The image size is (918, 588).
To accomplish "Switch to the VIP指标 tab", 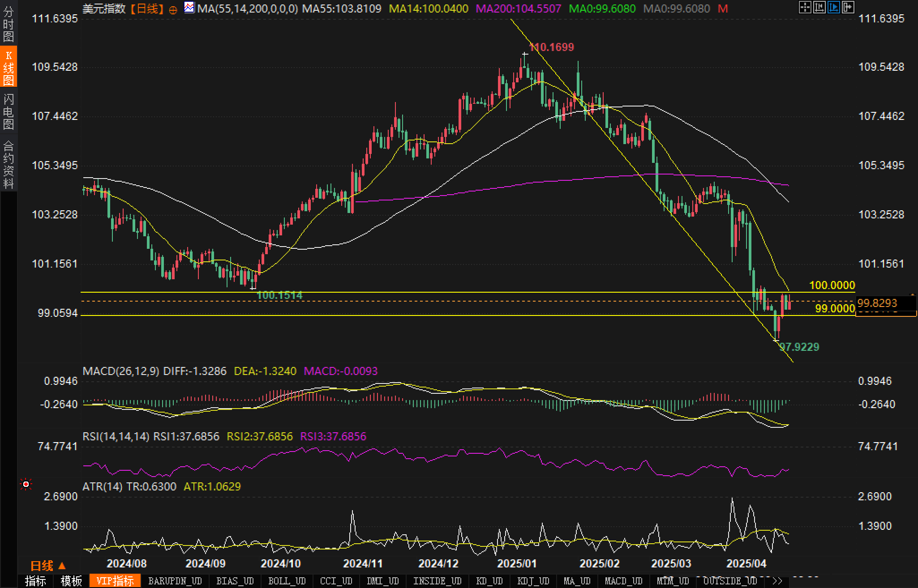I will (x=115, y=581).
